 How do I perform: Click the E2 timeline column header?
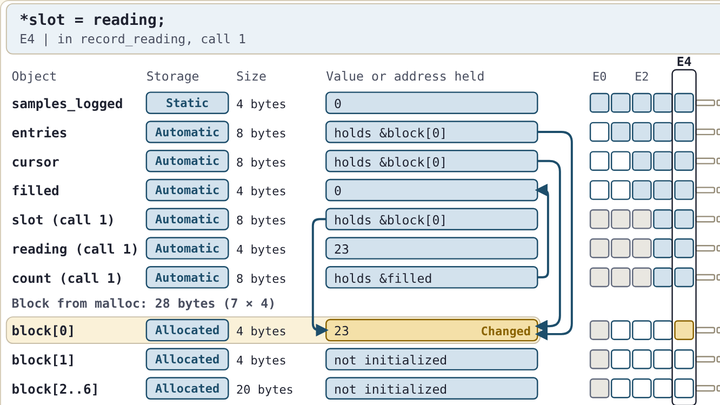[x=641, y=77]
